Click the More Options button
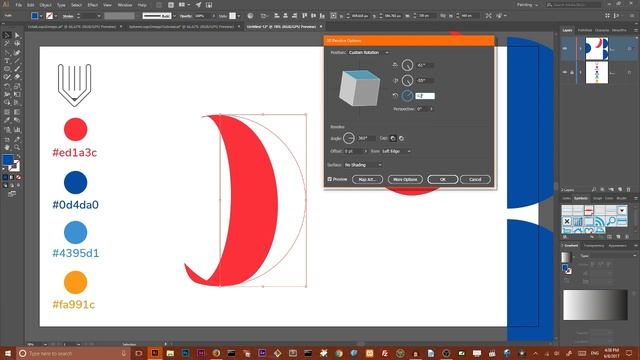Screen dimensions: 640x360 coord(405,180)
